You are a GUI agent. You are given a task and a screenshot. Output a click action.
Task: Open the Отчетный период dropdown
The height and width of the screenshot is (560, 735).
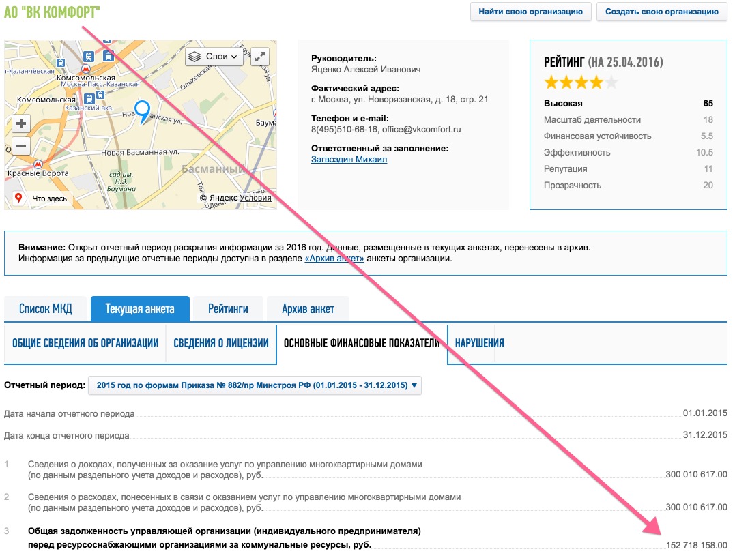pyautogui.click(x=255, y=385)
